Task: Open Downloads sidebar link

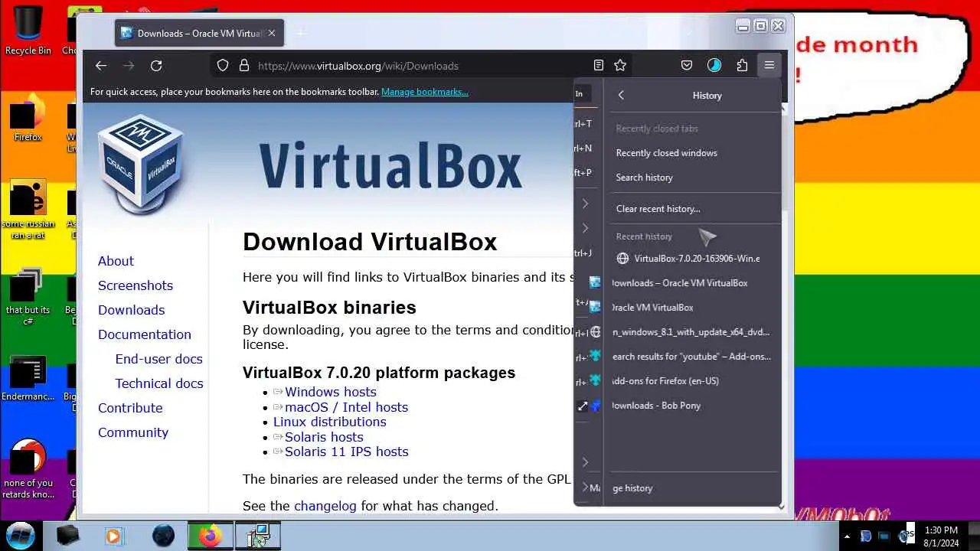Action: [131, 310]
